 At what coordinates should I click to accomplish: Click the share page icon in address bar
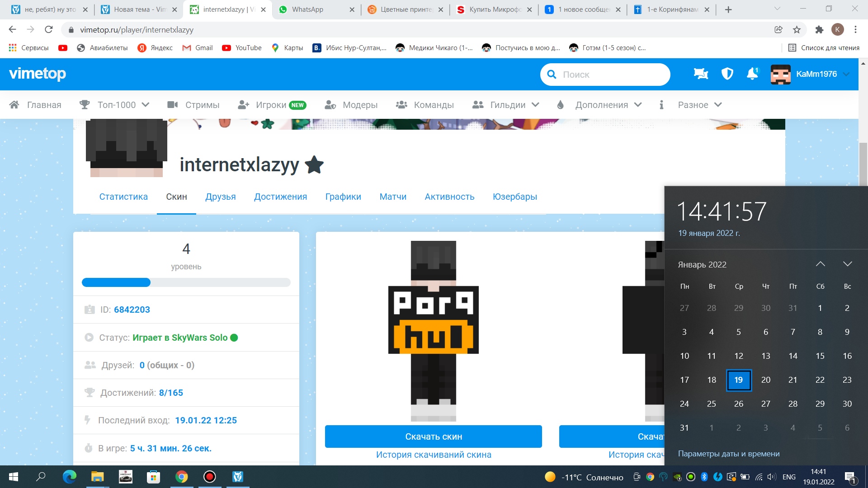[778, 30]
